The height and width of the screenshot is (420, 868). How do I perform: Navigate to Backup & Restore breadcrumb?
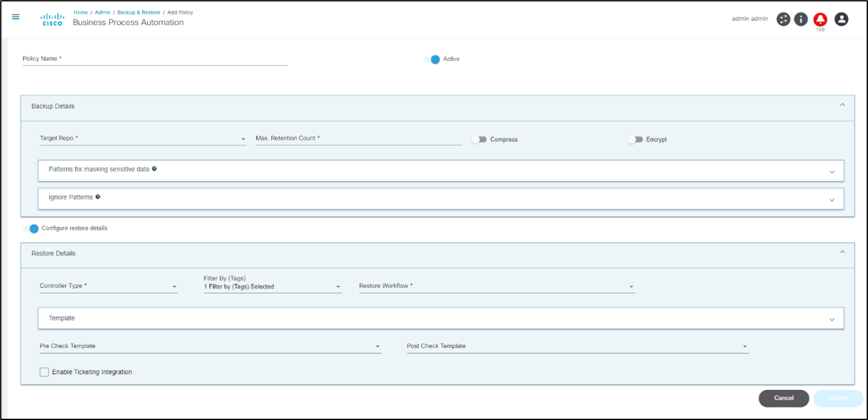click(138, 13)
